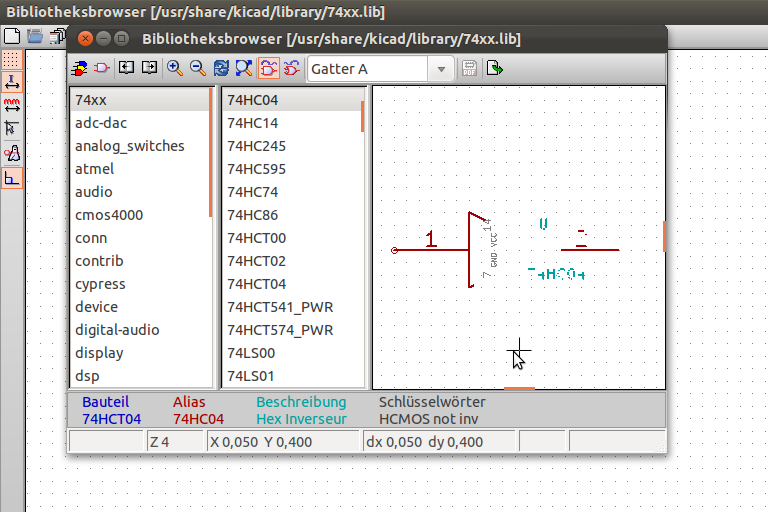Select component 74LS00
Viewport: 768px width, 512px height.
click(x=292, y=353)
